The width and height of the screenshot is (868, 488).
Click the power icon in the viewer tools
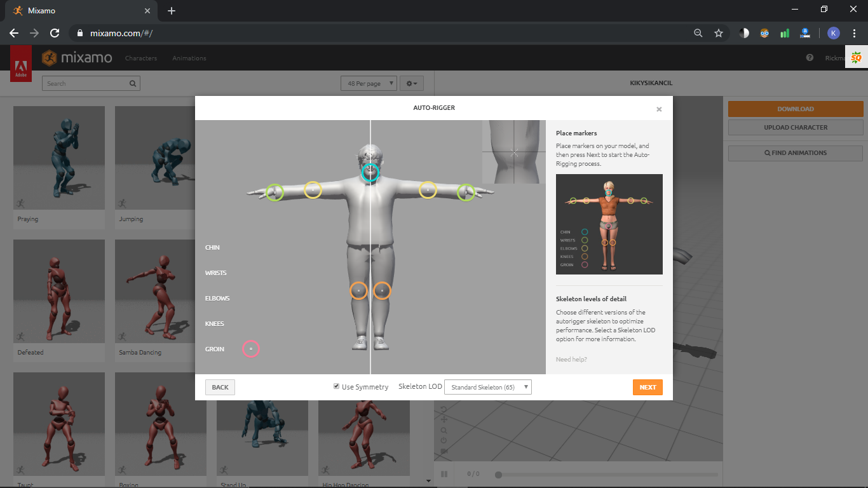point(444,440)
